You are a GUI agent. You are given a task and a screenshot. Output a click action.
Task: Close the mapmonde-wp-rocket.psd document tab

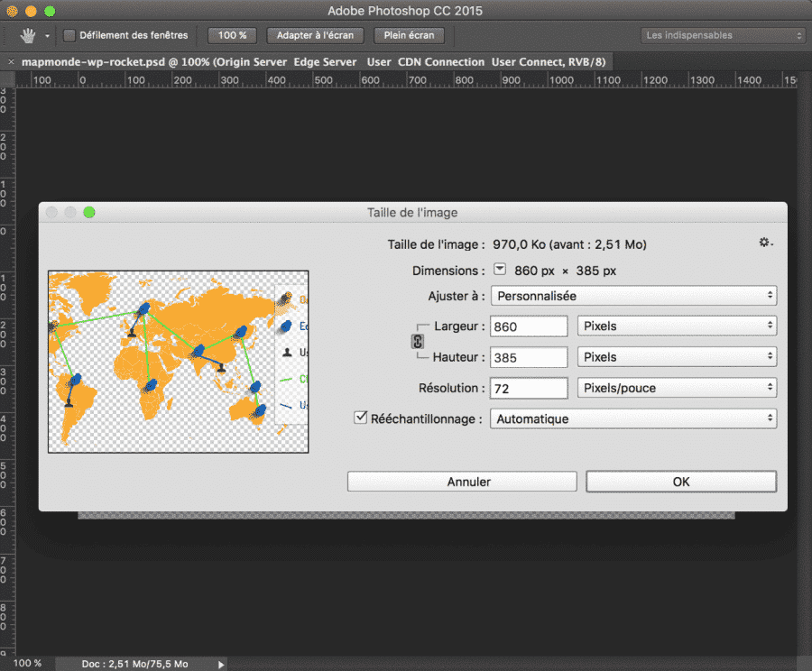(11, 61)
